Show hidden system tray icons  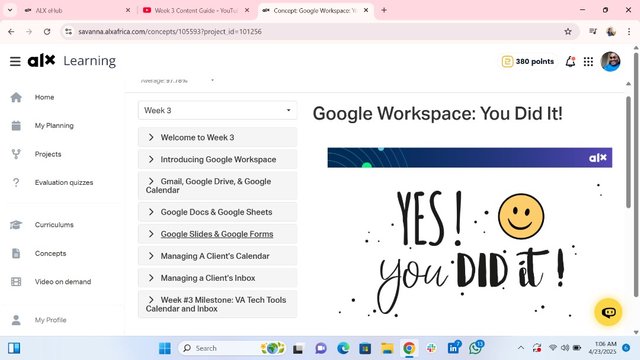[521, 348]
